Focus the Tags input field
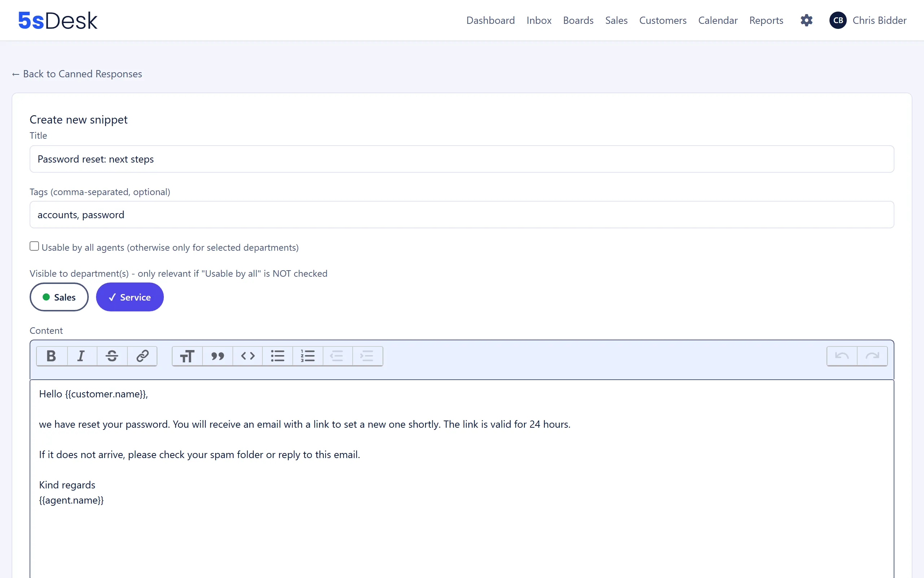 click(x=462, y=215)
